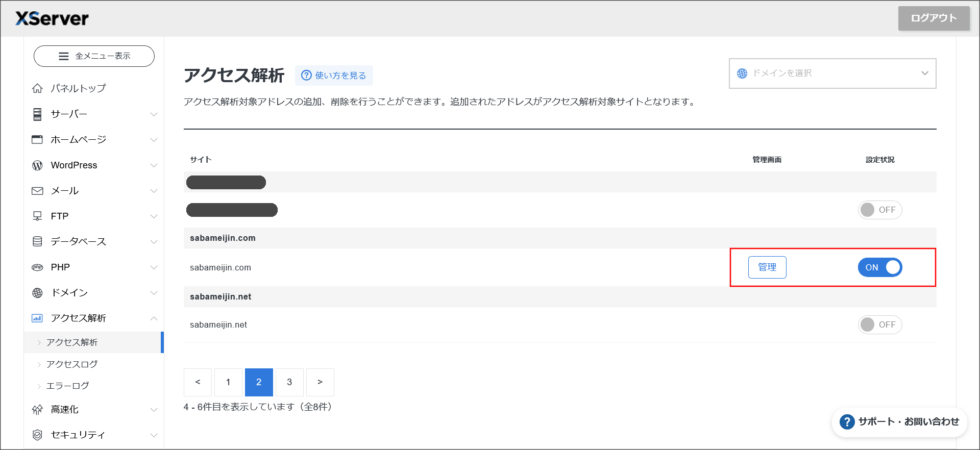The width and height of the screenshot is (980, 450).
Task: Click the 管理画面 column header
Action: point(767,160)
